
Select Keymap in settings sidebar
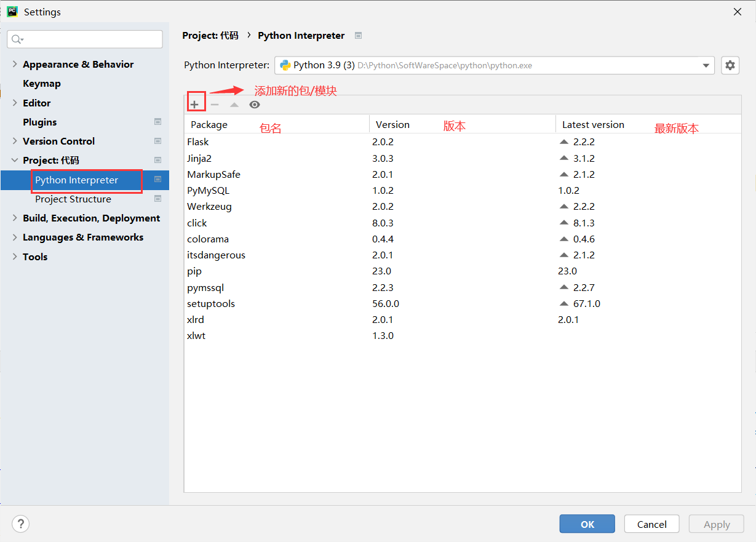[42, 83]
